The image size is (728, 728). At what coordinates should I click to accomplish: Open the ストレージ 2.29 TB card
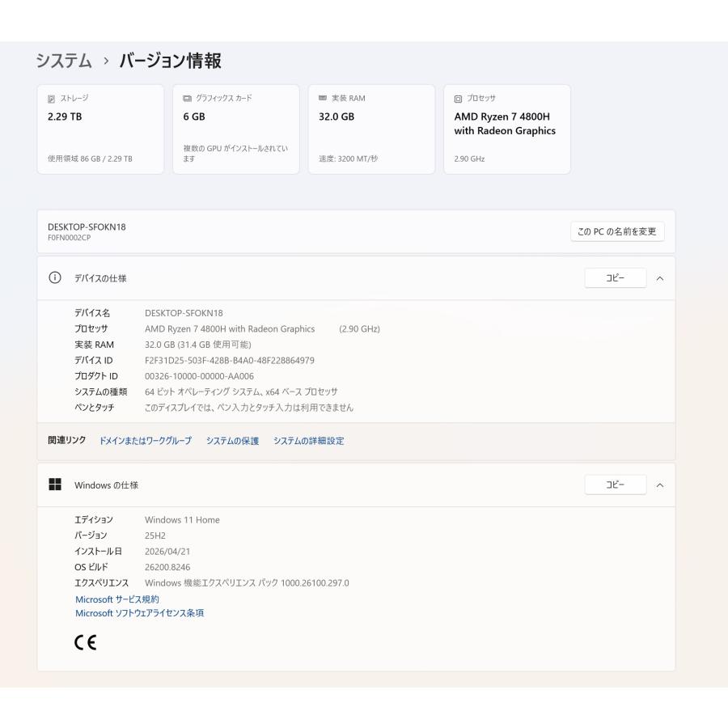pos(100,129)
